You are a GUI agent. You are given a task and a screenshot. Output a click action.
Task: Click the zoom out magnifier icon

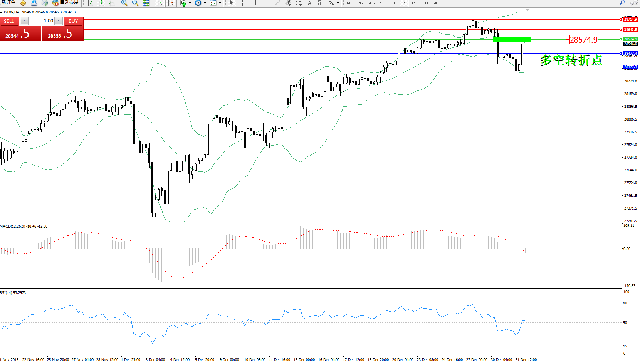point(135,3)
